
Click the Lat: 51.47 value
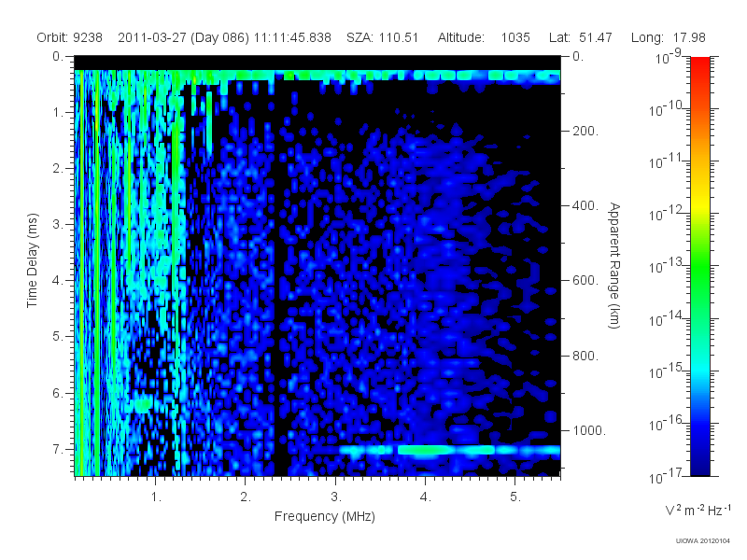pos(580,37)
